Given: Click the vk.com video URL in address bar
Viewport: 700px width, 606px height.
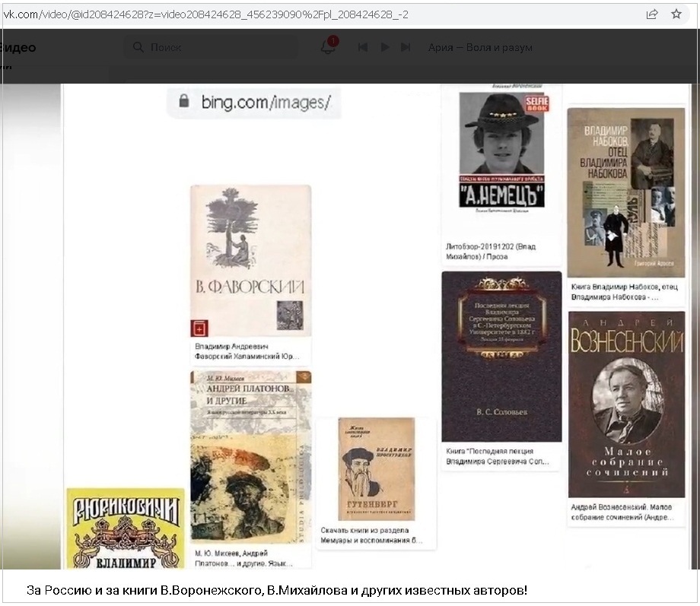Looking at the screenshot, I should click(205, 14).
